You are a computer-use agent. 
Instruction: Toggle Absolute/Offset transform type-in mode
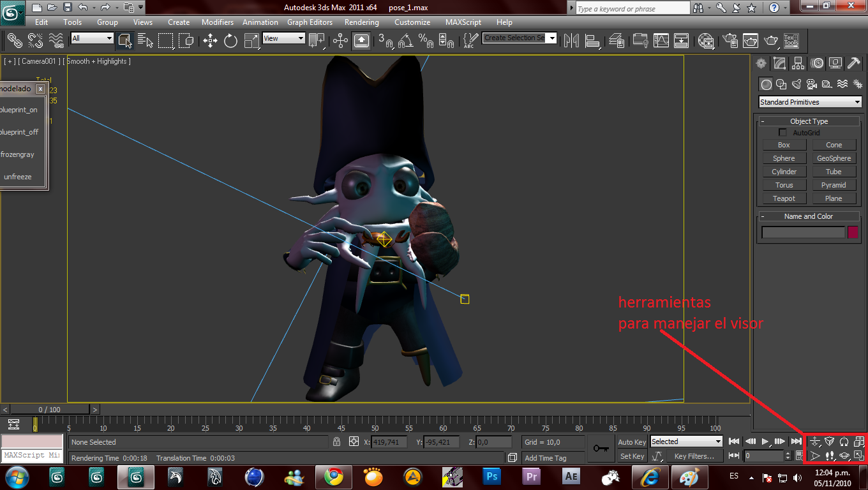[x=354, y=442]
